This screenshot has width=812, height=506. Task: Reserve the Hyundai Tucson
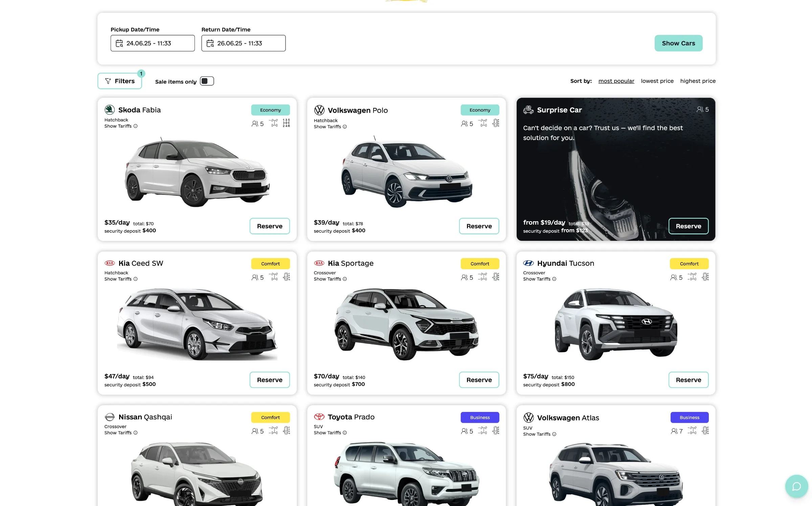click(x=689, y=380)
